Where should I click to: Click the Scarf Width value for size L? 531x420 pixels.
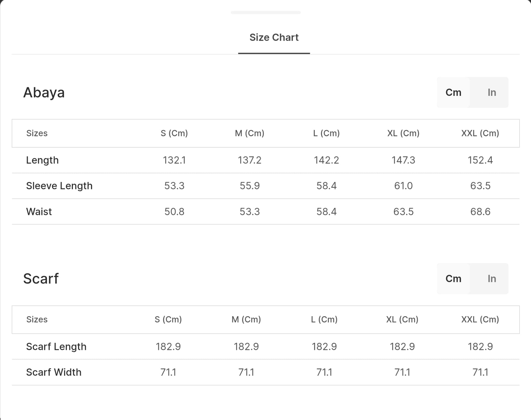click(x=324, y=372)
